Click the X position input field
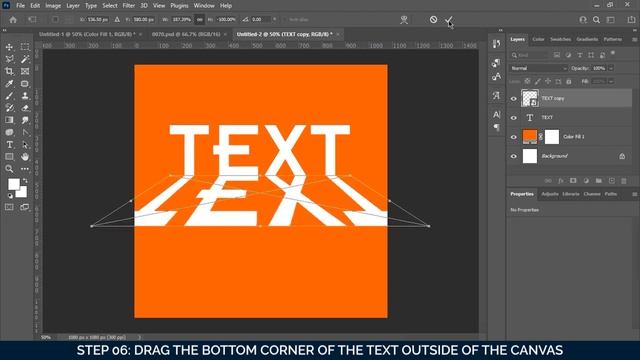Screen dimensions: 640x360 click(x=98, y=20)
